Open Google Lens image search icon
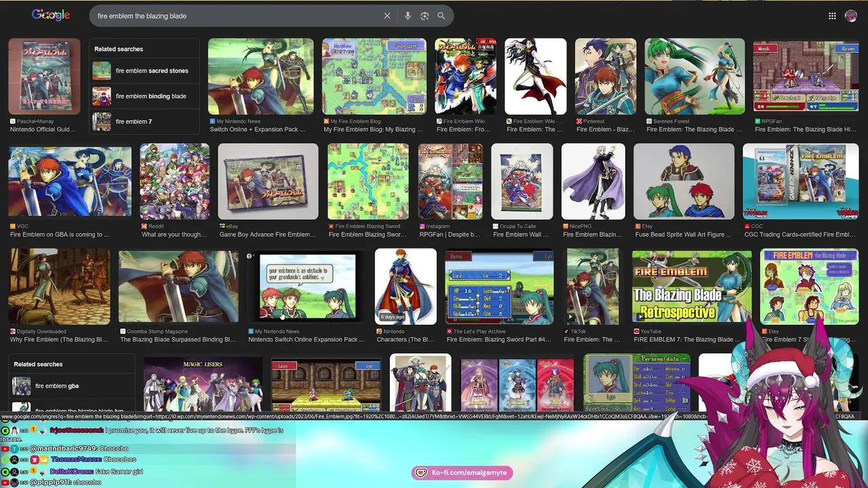 (425, 16)
